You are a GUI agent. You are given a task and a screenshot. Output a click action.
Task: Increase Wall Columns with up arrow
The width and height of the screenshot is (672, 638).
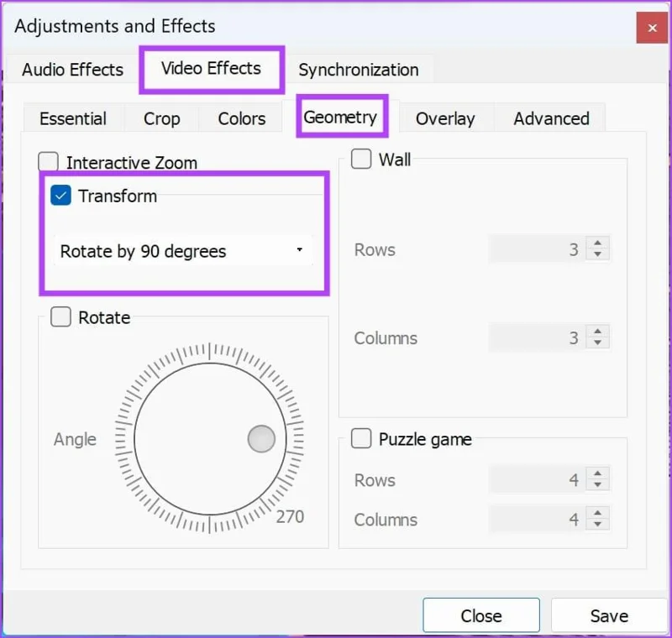click(598, 332)
